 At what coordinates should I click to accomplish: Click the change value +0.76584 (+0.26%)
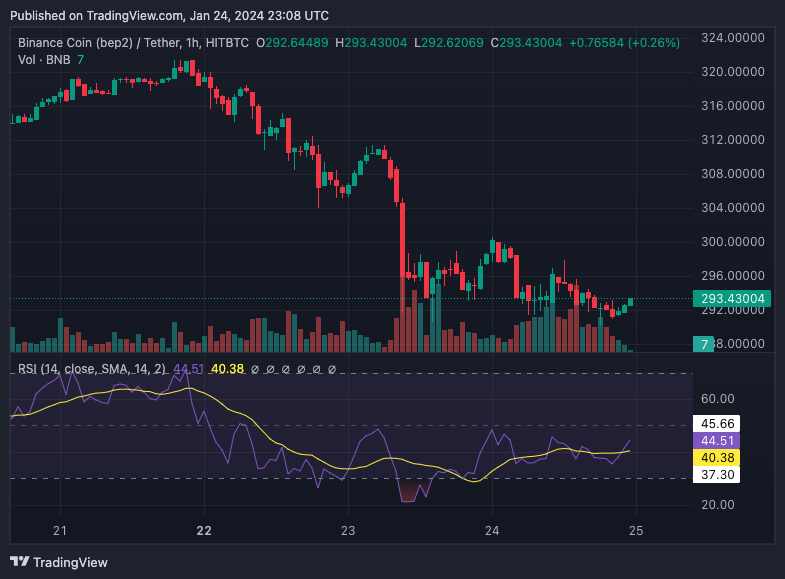[624, 43]
